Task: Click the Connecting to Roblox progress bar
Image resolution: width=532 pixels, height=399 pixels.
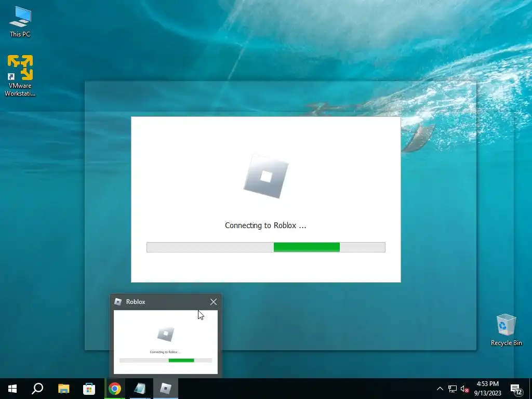Action: coord(266,247)
